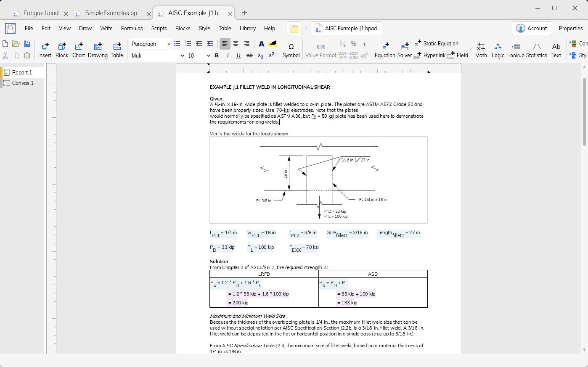588x367 pixels.
Task: Toggle center text alignment
Action: point(236,44)
